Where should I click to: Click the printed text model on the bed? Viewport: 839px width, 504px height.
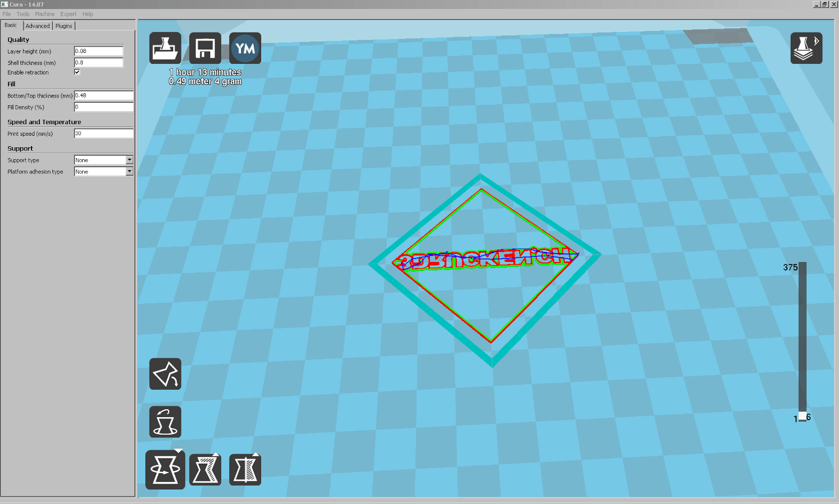[x=486, y=258]
